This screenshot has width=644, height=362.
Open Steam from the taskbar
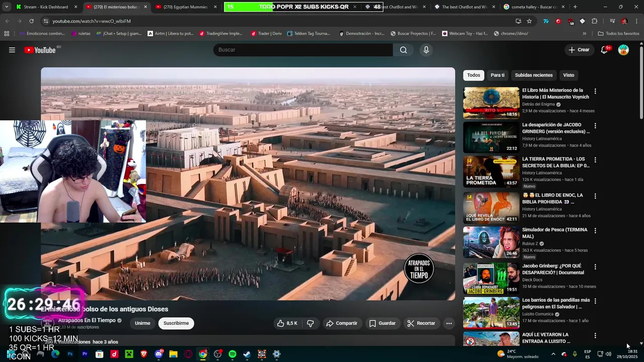tap(247, 354)
